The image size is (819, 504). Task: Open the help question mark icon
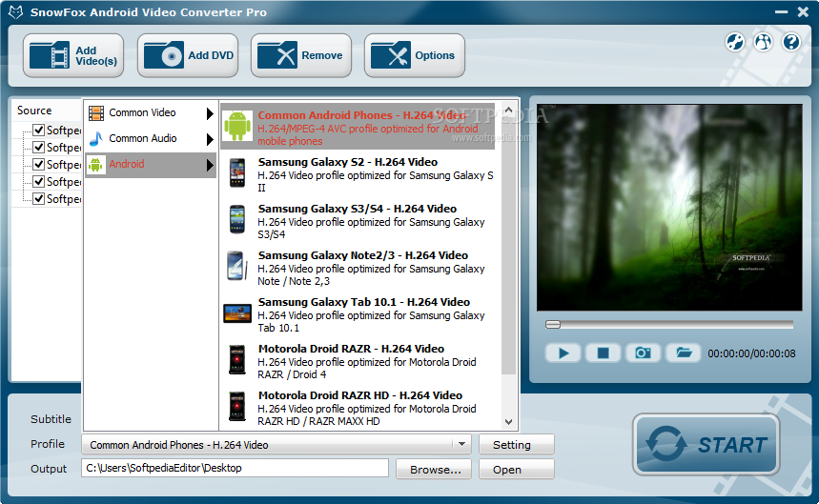tap(791, 42)
